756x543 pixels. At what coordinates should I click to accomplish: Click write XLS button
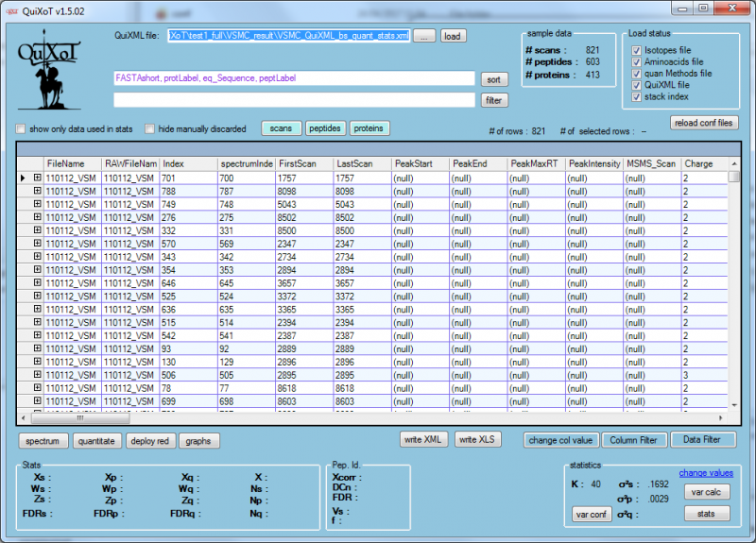(x=477, y=439)
